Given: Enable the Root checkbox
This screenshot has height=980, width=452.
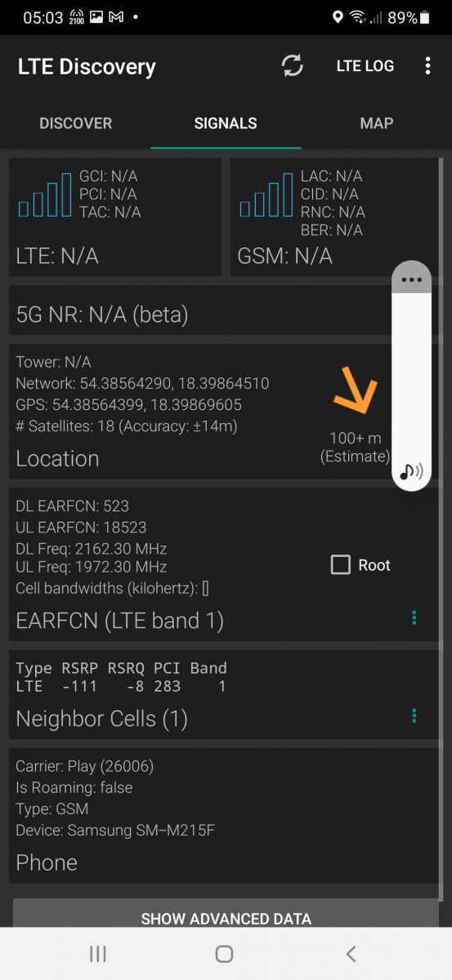Looking at the screenshot, I should coord(341,564).
